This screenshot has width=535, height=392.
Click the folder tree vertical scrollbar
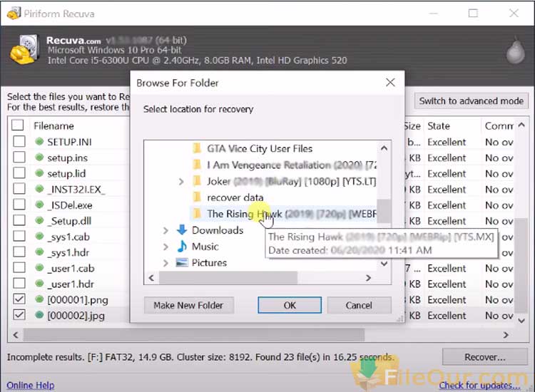click(384, 207)
